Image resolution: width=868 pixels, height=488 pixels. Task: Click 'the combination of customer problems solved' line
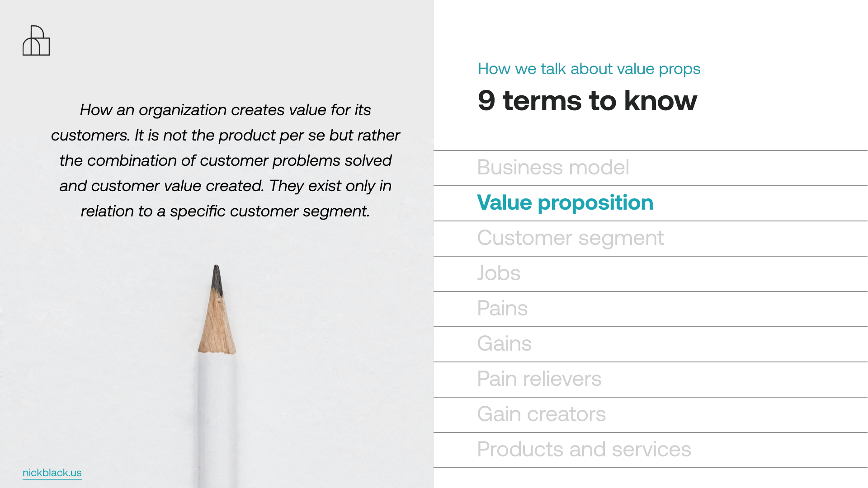coord(225,160)
